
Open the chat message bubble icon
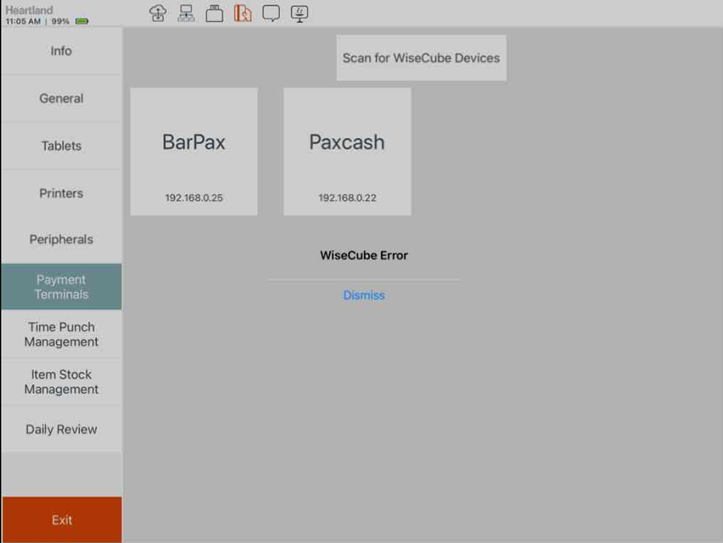[x=271, y=13]
